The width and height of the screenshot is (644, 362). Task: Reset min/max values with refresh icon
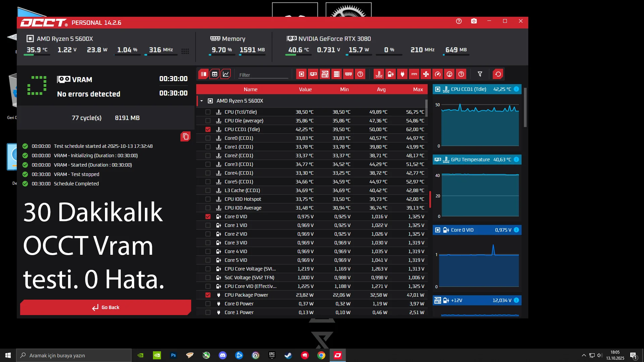tap(498, 74)
